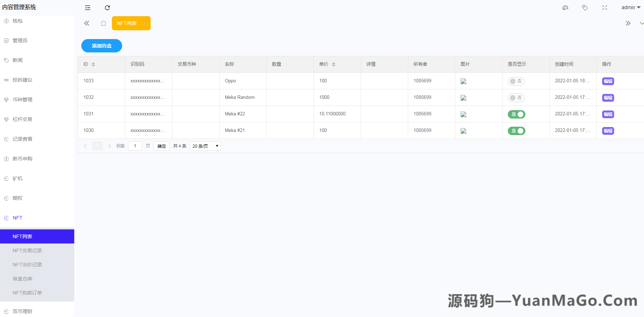Screen dimensions: 644x317
Task: Open the 盲盒仓库 menu item
Action: tap(22, 278)
